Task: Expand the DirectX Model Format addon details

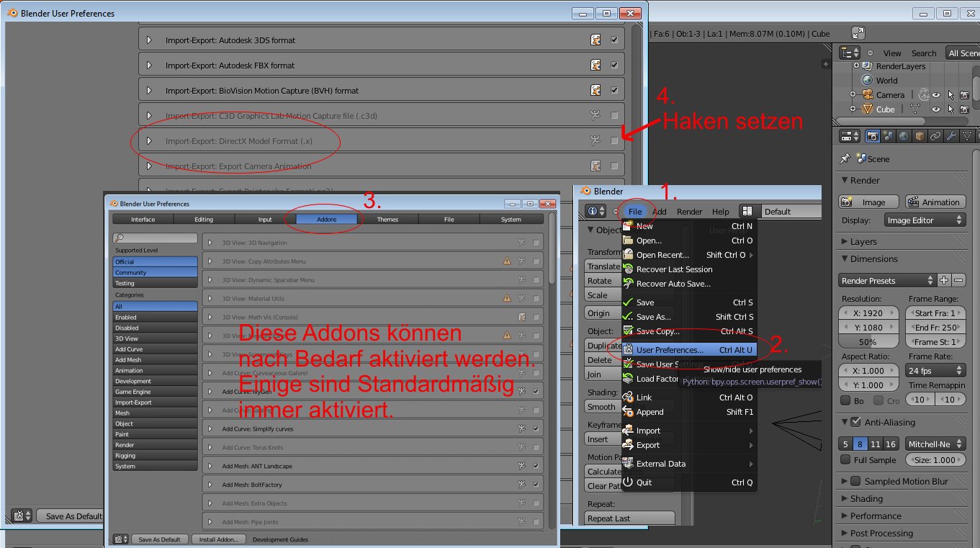Action: 149,141
